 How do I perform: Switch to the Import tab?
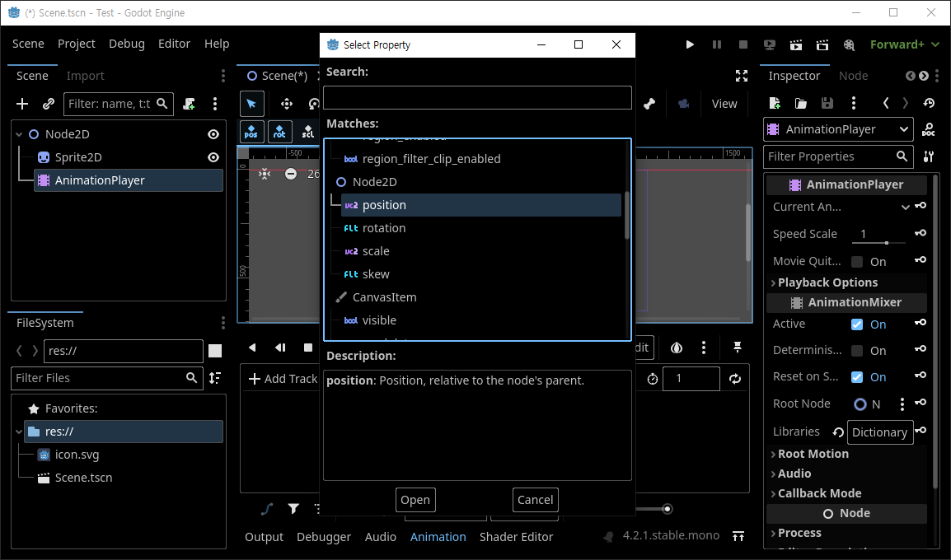[x=86, y=76]
